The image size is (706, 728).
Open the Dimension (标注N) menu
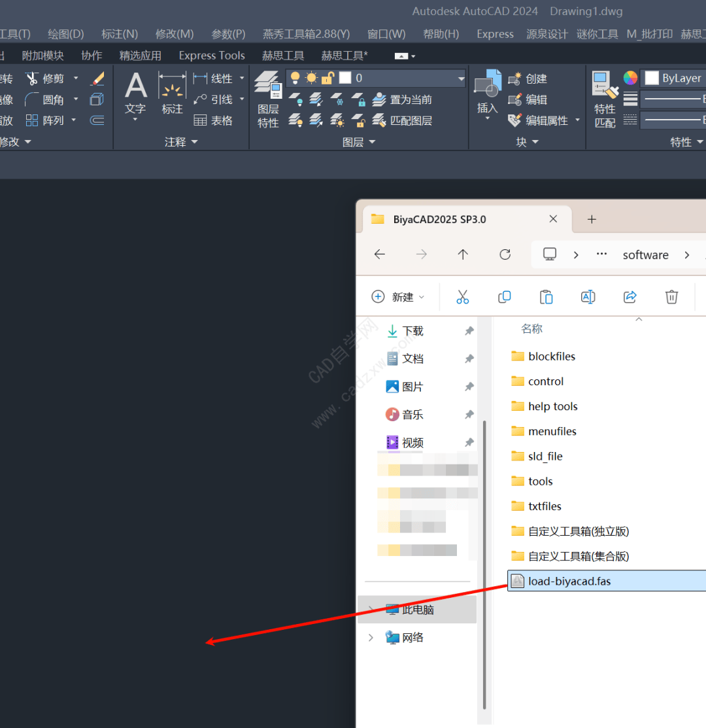120,34
